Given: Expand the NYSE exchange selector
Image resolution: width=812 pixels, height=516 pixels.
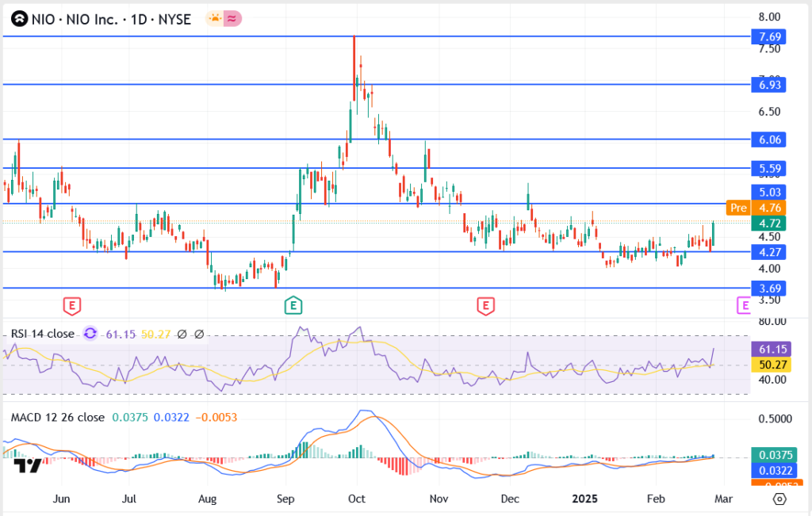Looking at the screenshot, I should [x=175, y=19].
